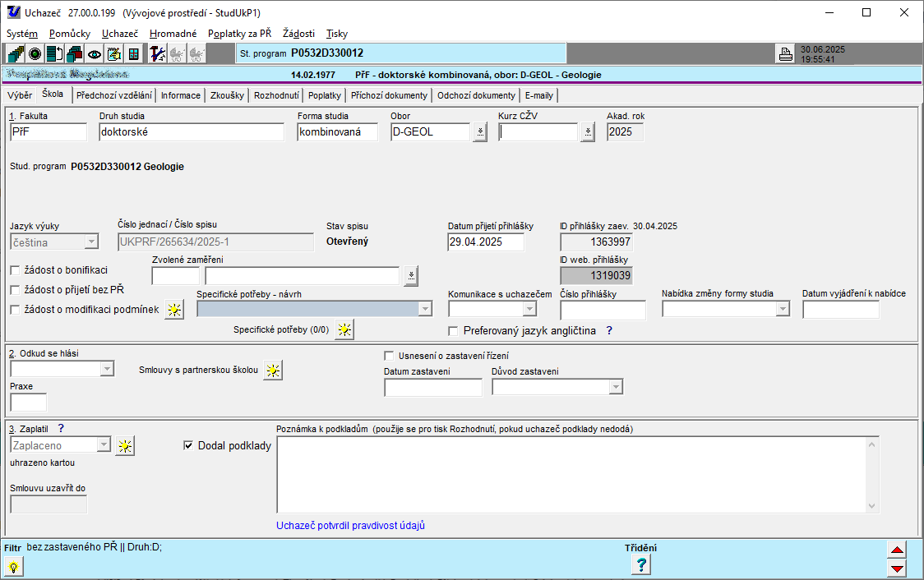Open the Komunikace s uchazečem dropdown
This screenshot has width=924, height=580.
tap(529, 309)
